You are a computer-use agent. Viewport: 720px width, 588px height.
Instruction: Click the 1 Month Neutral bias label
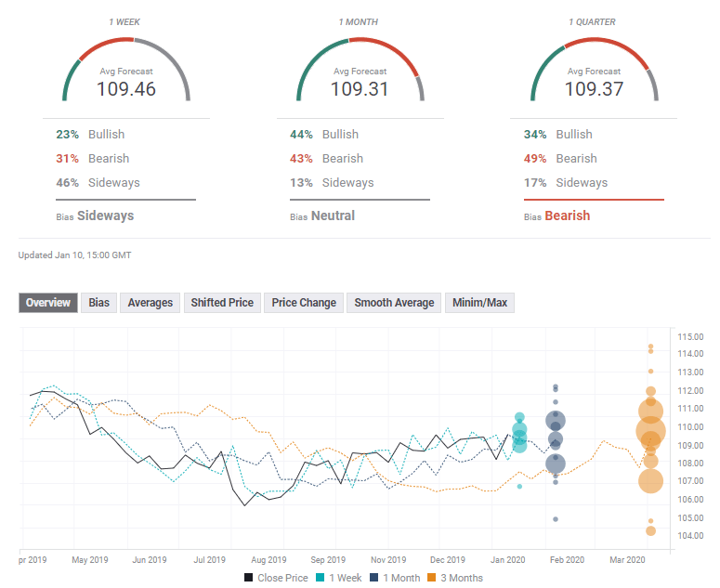coord(334,216)
